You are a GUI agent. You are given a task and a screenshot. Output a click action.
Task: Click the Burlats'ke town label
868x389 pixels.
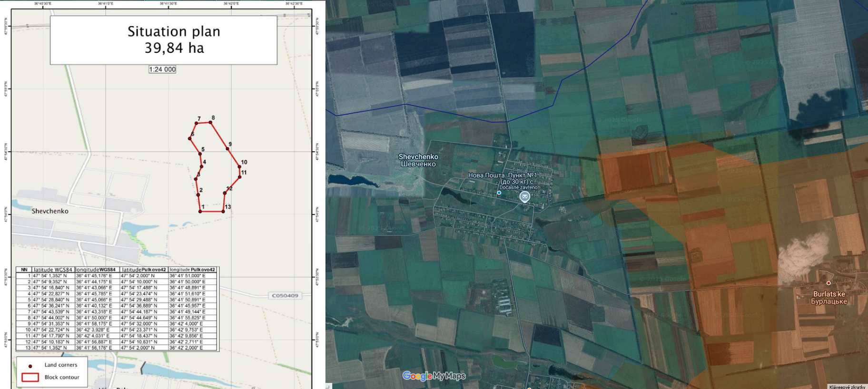(x=829, y=298)
